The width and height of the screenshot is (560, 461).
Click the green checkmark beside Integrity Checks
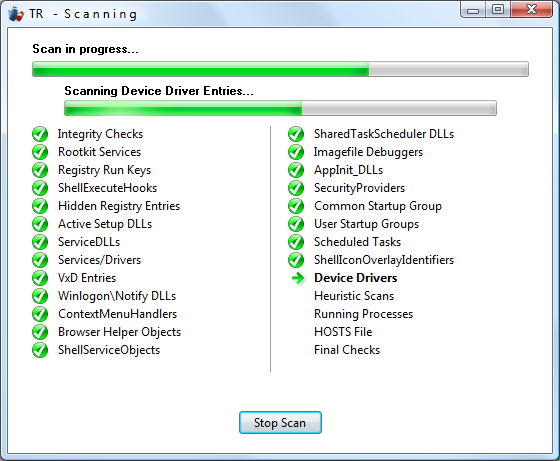tap(40, 134)
